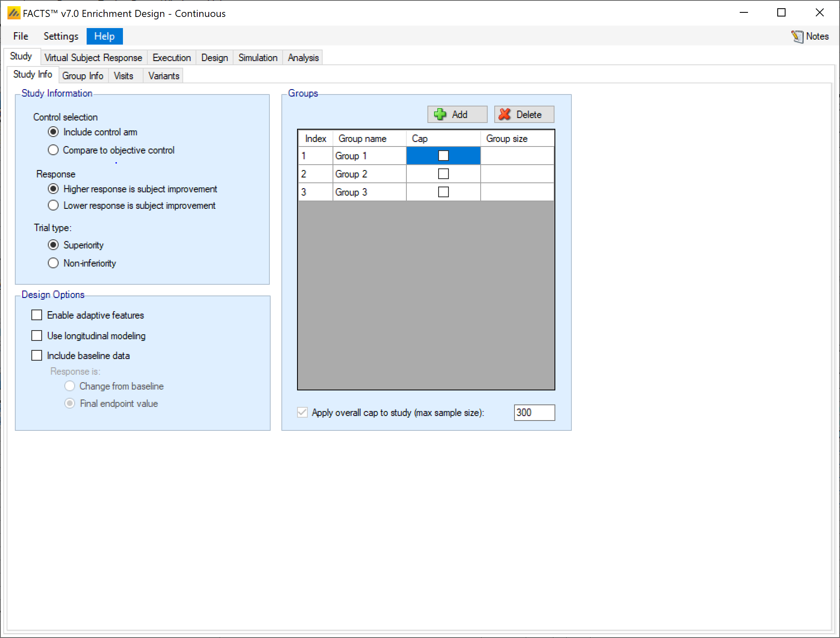The width and height of the screenshot is (840, 638).
Task: Go to the Group Info sub-tab
Action: click(83, 76)
